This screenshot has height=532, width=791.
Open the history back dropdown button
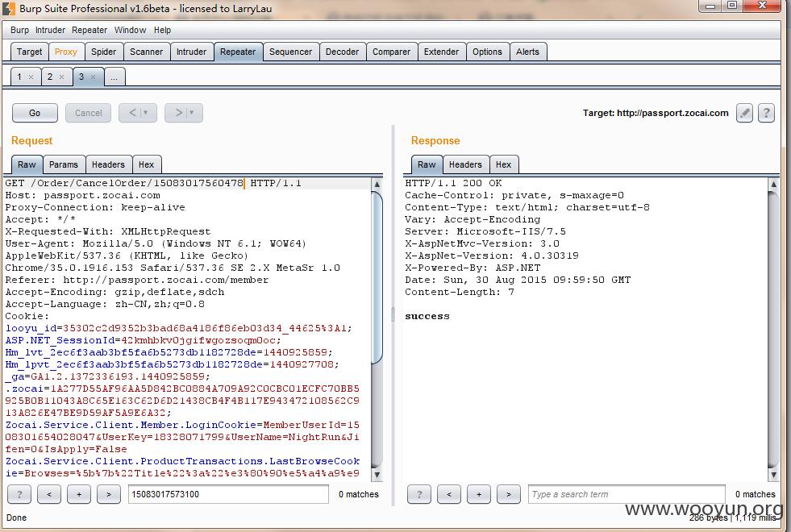click(138, 113)
